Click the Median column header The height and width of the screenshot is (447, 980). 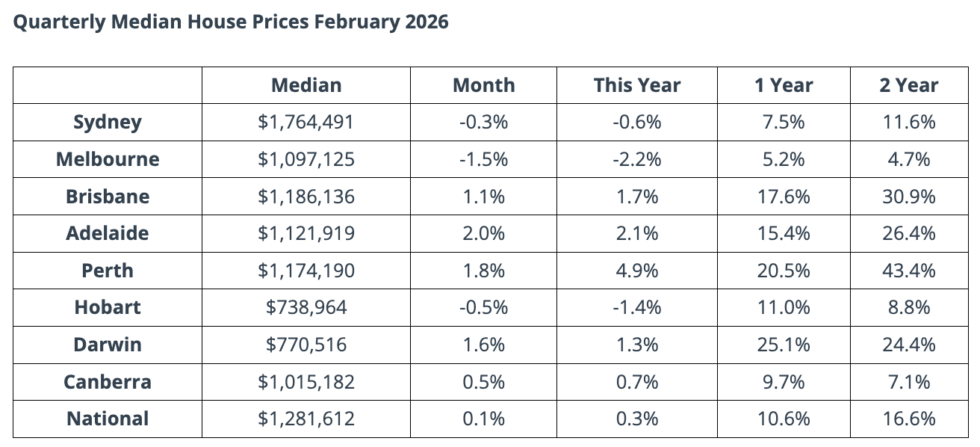[306, 85]
